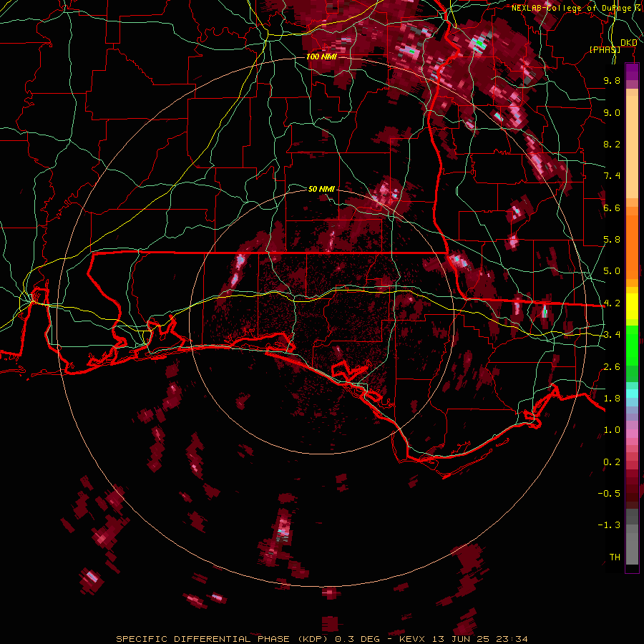The width and height of the screenshot is (644, 644).
Task: Click the 9.0 legend value
Action: (612, 112)
